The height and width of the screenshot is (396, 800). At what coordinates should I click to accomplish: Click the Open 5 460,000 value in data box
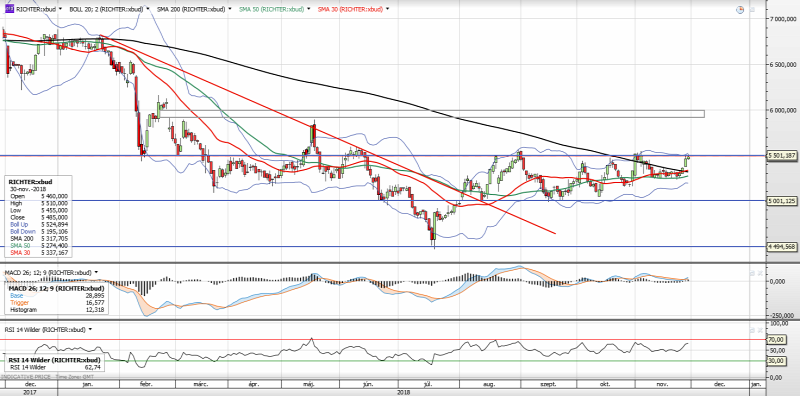click(x=54, y=196)
